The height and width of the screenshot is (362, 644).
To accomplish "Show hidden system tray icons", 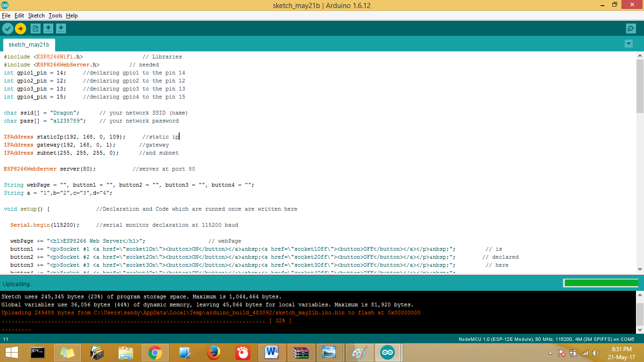I will click(x=550, y=353).
